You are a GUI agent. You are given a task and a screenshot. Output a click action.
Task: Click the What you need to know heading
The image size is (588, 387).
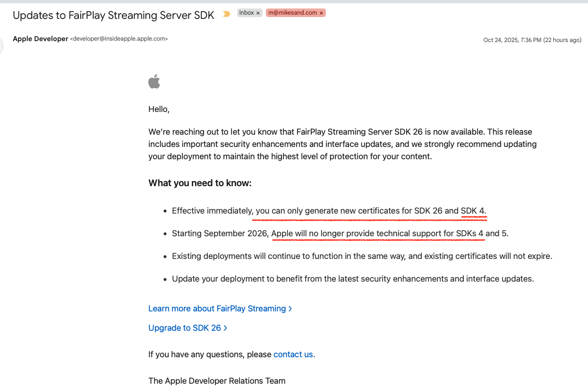coord(200,183)
